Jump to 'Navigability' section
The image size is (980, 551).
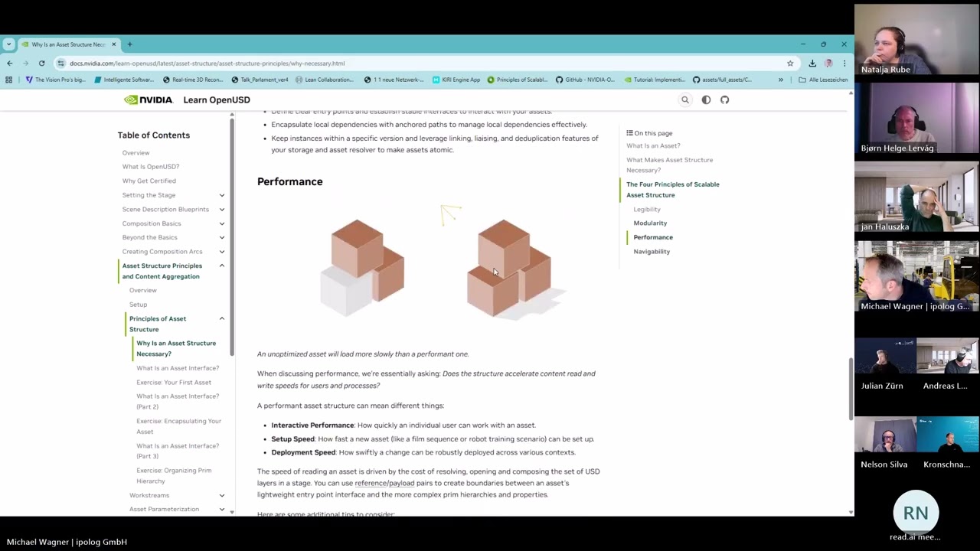point(652,251)
